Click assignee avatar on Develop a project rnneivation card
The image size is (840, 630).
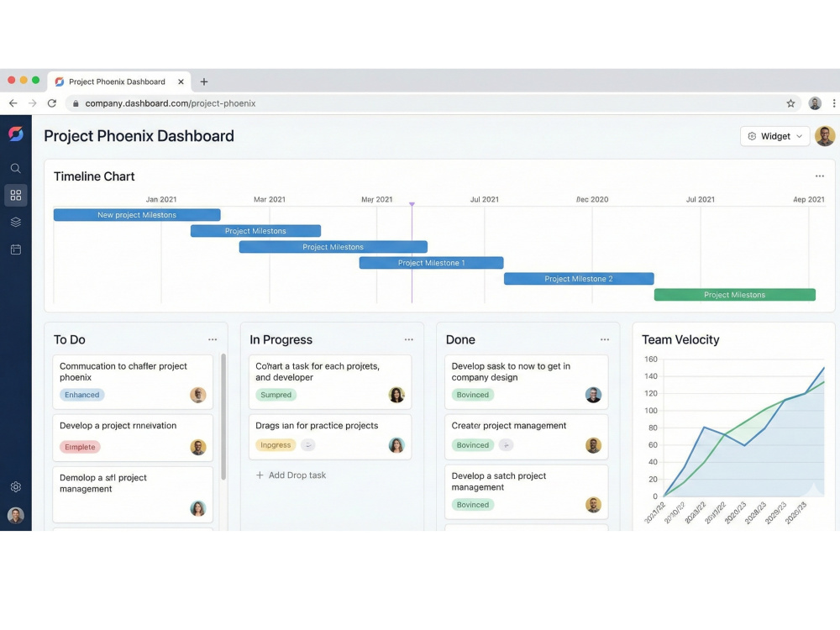point(198,448)
